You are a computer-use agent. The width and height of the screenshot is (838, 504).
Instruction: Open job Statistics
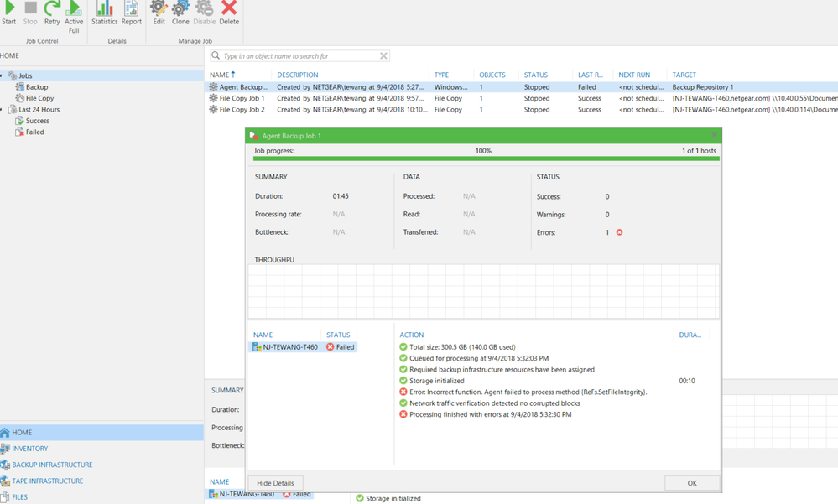(104, 13)
